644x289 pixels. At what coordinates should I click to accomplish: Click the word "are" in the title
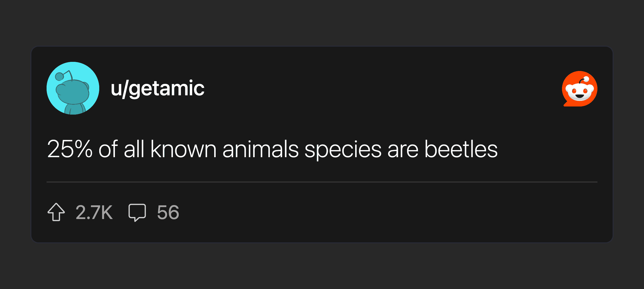(403, 149)
